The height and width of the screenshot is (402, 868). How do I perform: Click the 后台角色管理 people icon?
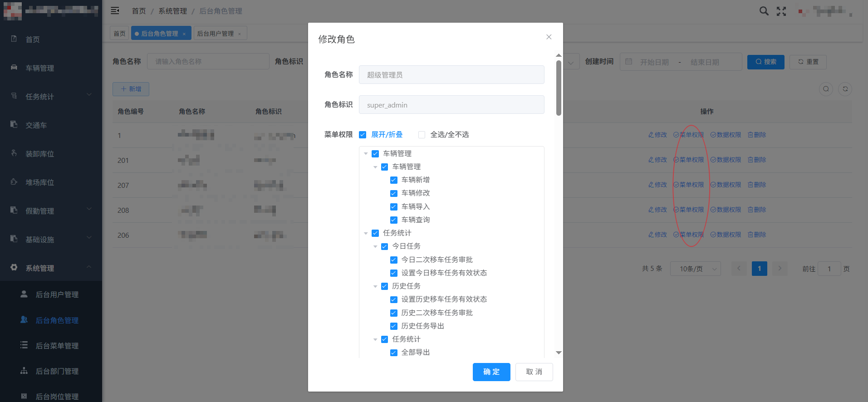coord(24,320)
